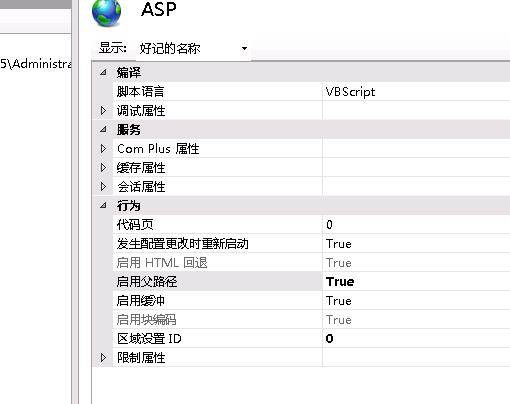Select the 启用父路径 property row label
The width and height of the screenshot is (510, 404).
pyautogui.click(x=147, y=282)
